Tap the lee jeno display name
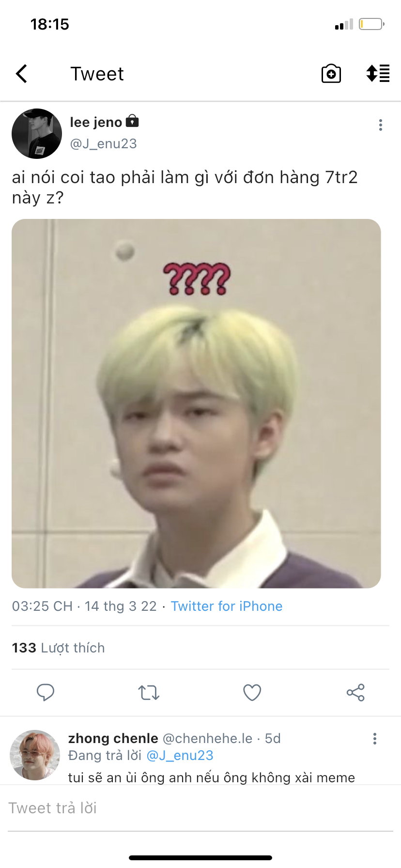 tap(96, 122)
